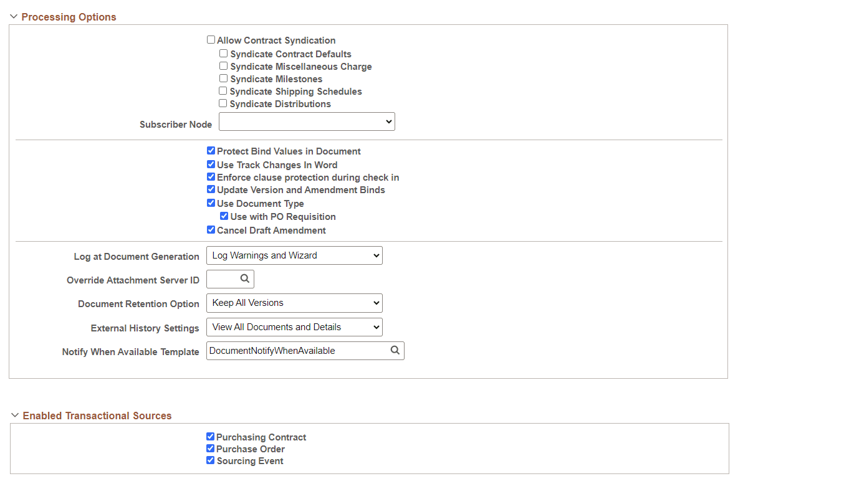Screen dimensions: 849x504
Task: Disable Use Track Changes In Word
Action: 211,164
